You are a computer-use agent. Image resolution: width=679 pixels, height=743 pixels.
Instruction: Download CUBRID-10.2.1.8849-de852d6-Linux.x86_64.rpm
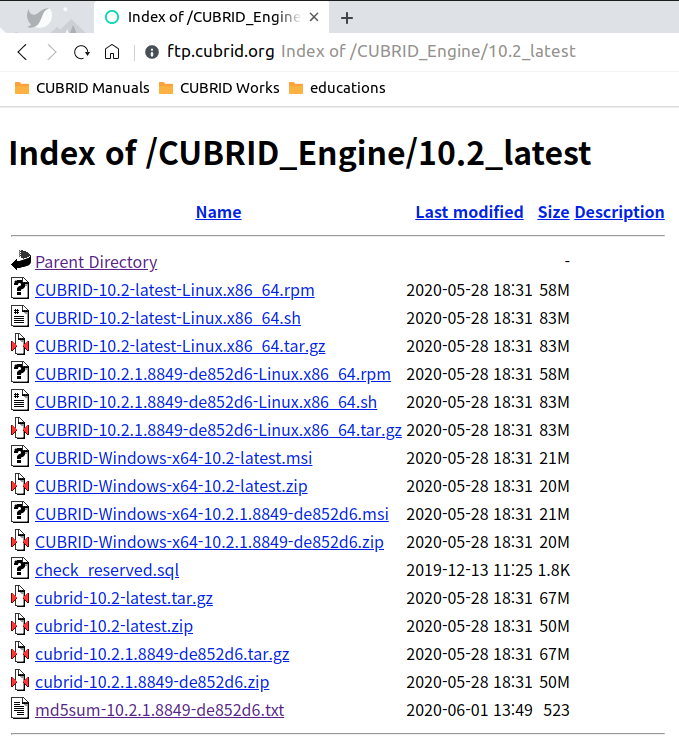coord(213,374)
